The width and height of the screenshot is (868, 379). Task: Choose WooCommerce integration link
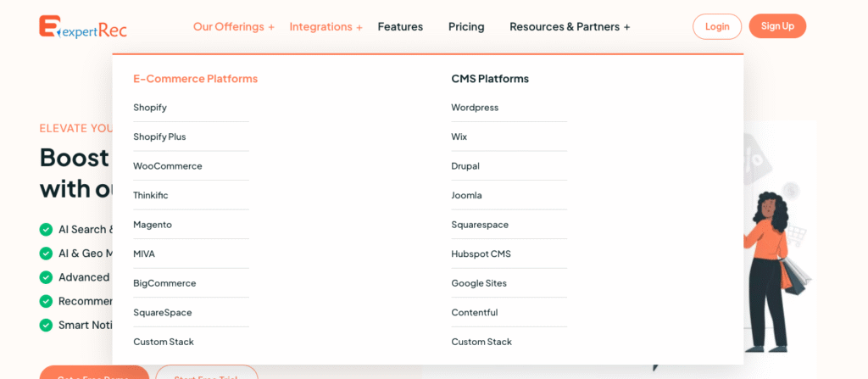[168, 166]
